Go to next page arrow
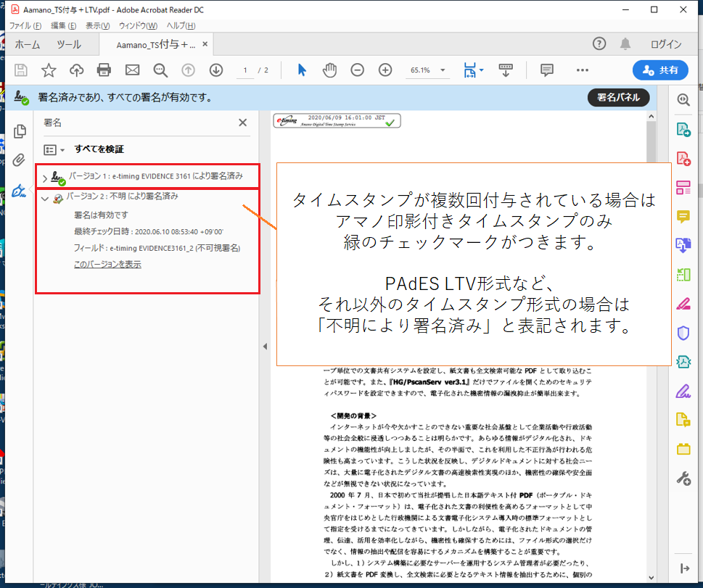Screen dimensions: 703x588 click(x=216, y=70)
